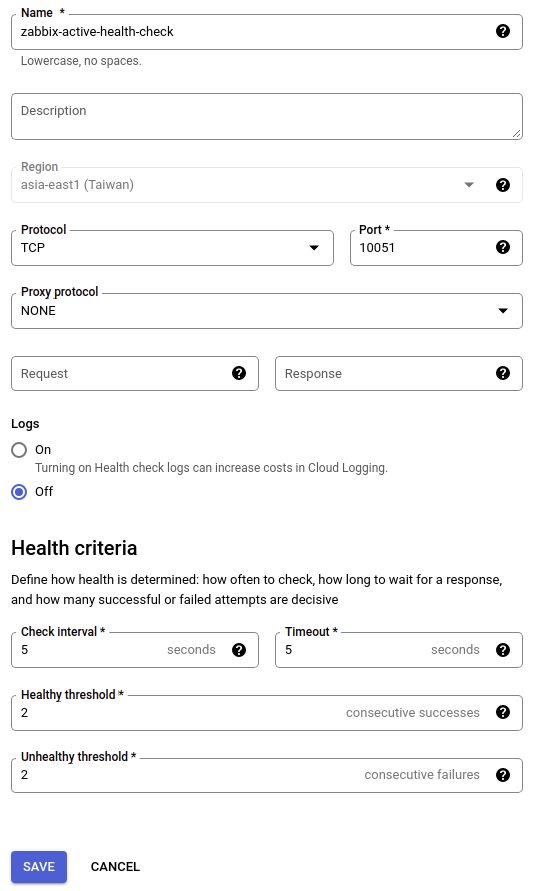550x891 pixels.
Task: Open the Unhealthy threshold help icon
Action: (x=502, y=775)
